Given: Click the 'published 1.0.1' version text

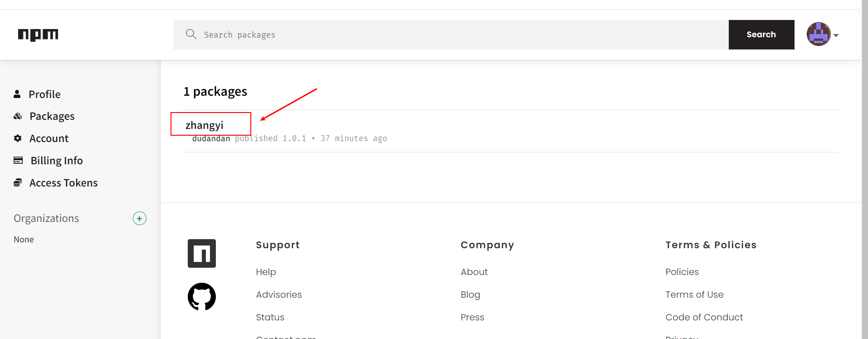Looking at the screenshot, I should click(x=270, y=138).
